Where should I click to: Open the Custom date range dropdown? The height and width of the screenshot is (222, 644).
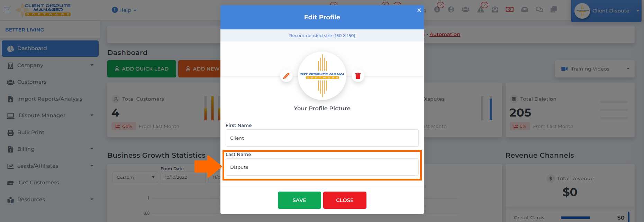(135, 177)
